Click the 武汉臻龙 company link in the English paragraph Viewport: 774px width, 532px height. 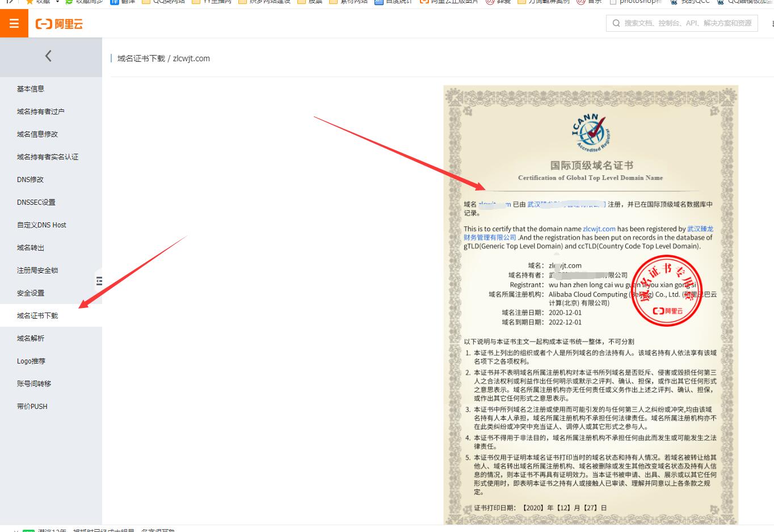coord(588,233)
